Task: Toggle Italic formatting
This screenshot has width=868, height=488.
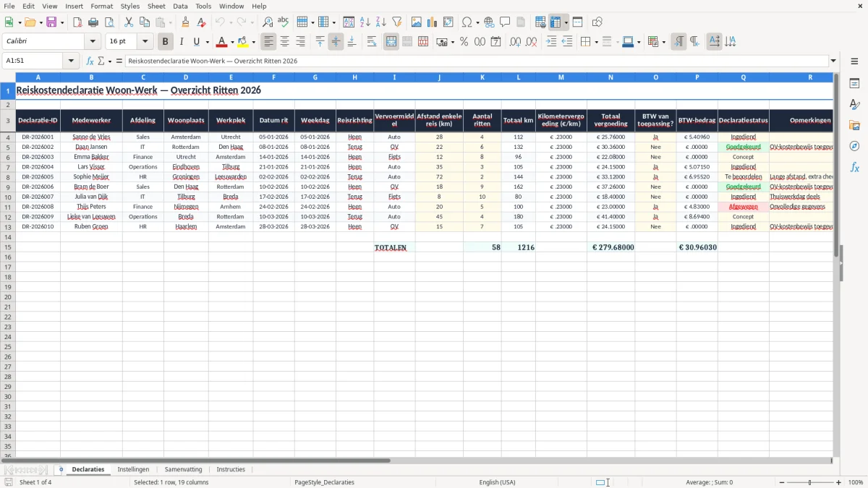Action: (182, 42)
